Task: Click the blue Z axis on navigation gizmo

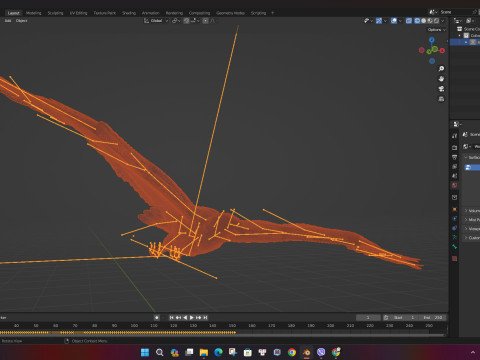Action: tap(432, 40)
